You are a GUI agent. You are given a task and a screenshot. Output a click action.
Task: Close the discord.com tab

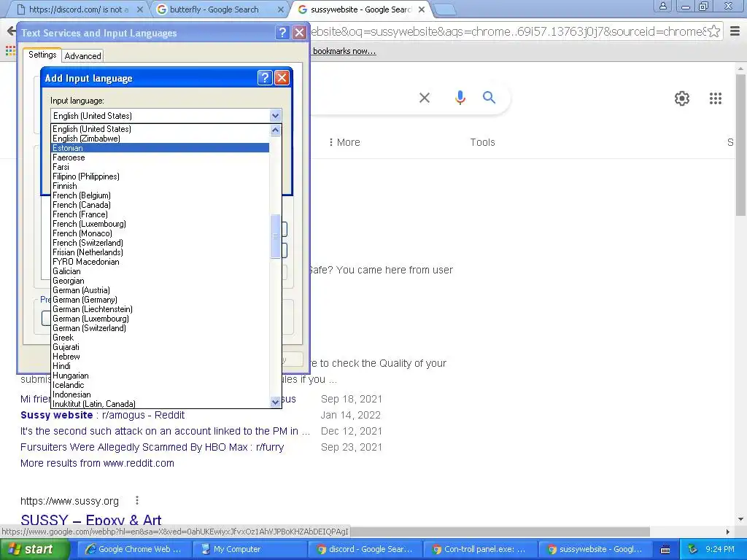pos(139,9)
